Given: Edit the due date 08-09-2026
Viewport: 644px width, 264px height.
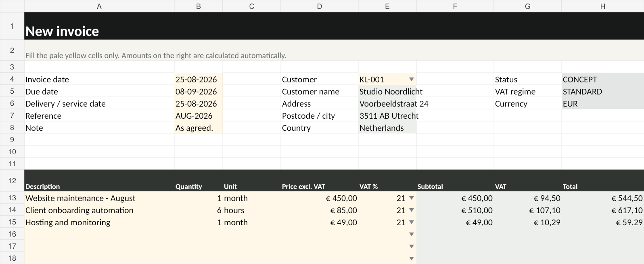Looking at the screenshot, I should 199,92.
